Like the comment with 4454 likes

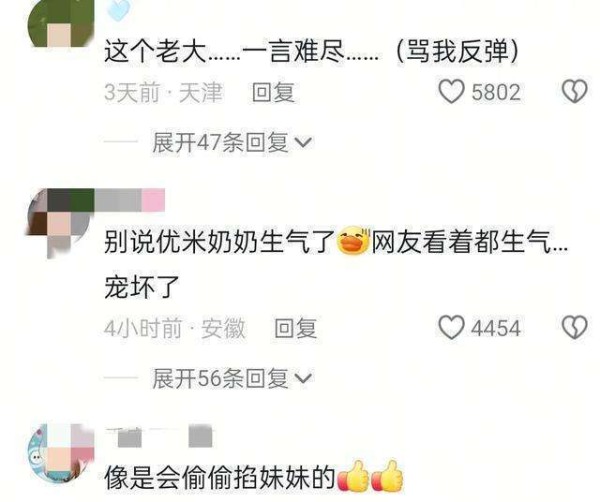click(x=451, y=328)
